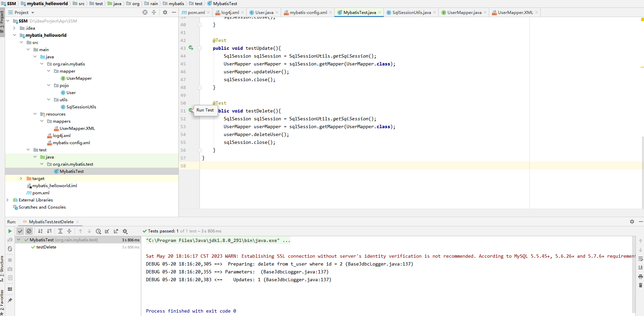Switch to UserMapper.java editor tab
This screenshot has width=644, height=316.
(x=464, y=13)
